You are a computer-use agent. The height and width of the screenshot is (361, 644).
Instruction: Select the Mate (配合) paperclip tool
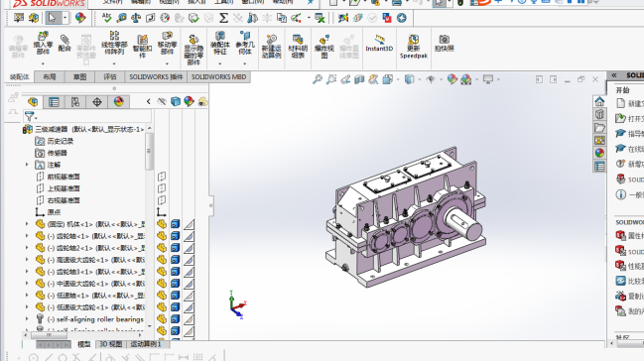tap(64, 44)
